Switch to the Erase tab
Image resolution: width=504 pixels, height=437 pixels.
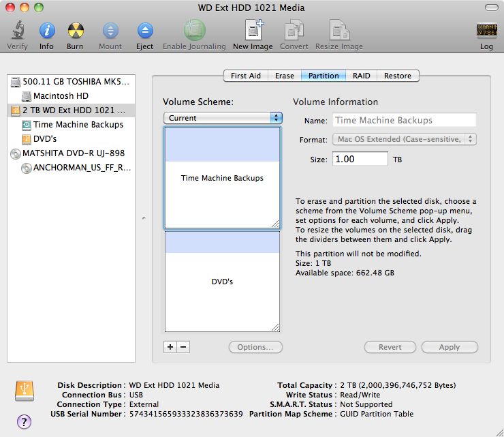pos(285,76)
